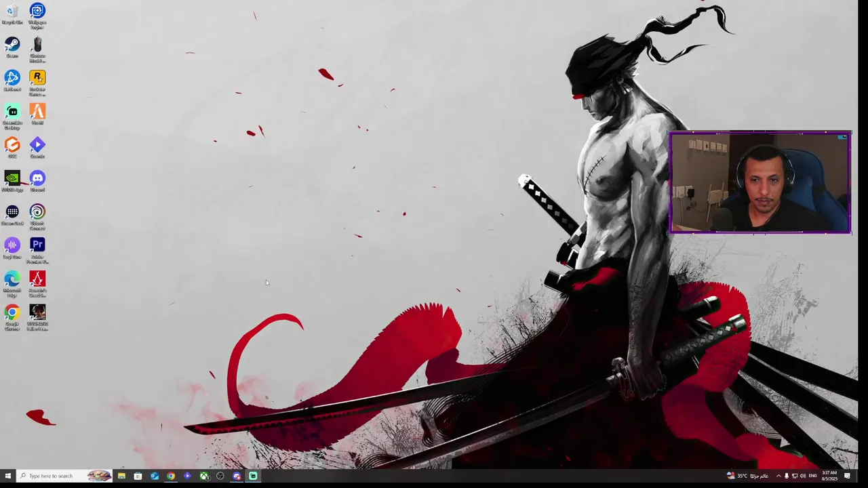The width and height of the screenshot is (868, 488).
Task: Select the Glorious Model mouse software icon
Action: [x=37, y=50]
